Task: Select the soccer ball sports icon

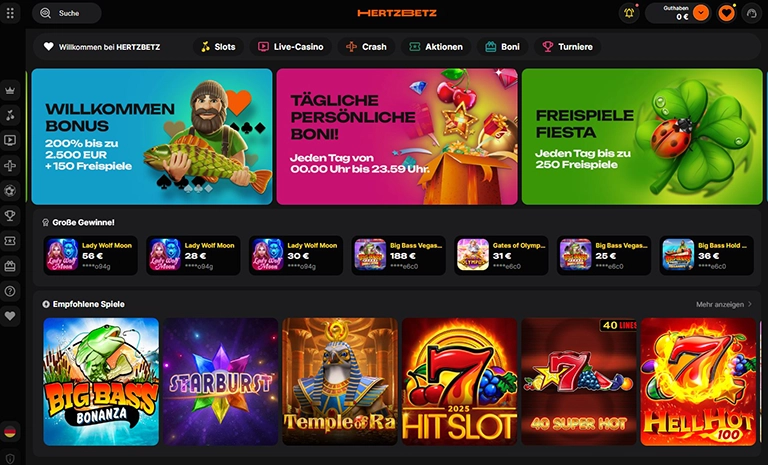Action: pos(10,191)
